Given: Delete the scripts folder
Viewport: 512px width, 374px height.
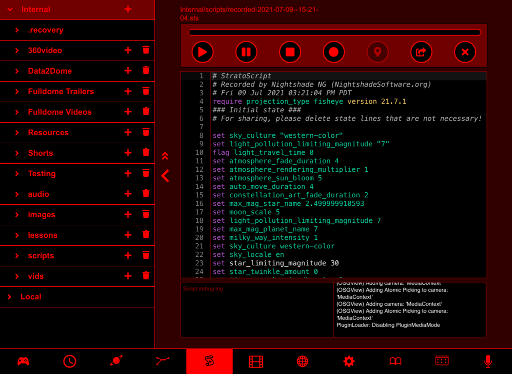Looking at the screenshot, I should pyautogui.click(x=146, y=255).
